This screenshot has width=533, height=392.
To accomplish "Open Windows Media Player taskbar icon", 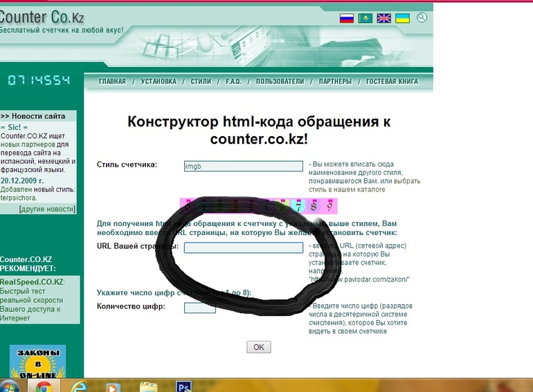I will point(114,387).
